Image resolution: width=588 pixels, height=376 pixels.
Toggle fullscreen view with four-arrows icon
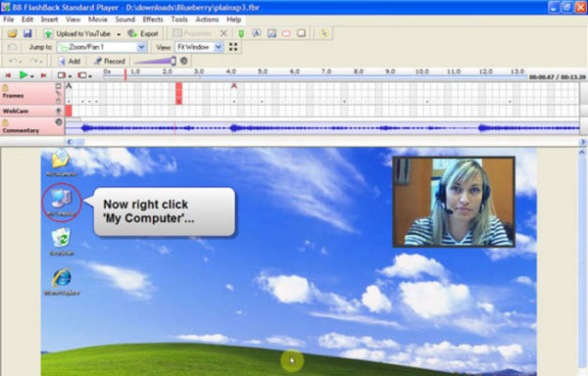tap(233, 47)
